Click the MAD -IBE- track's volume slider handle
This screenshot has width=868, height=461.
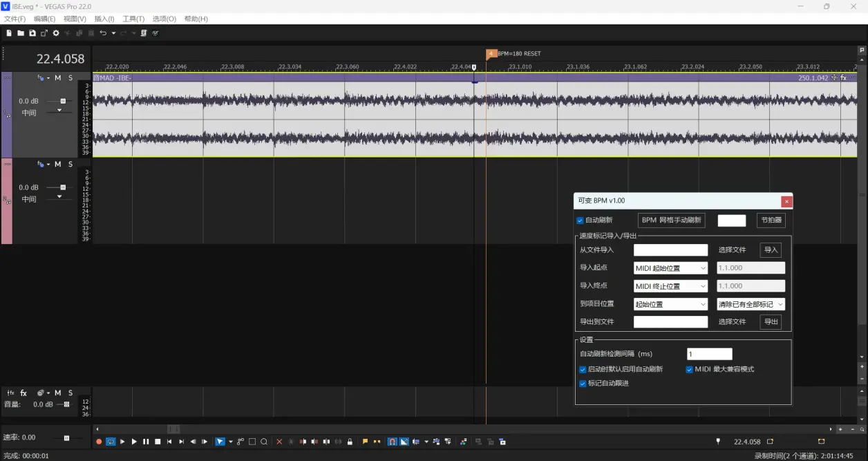pos(63,101)
